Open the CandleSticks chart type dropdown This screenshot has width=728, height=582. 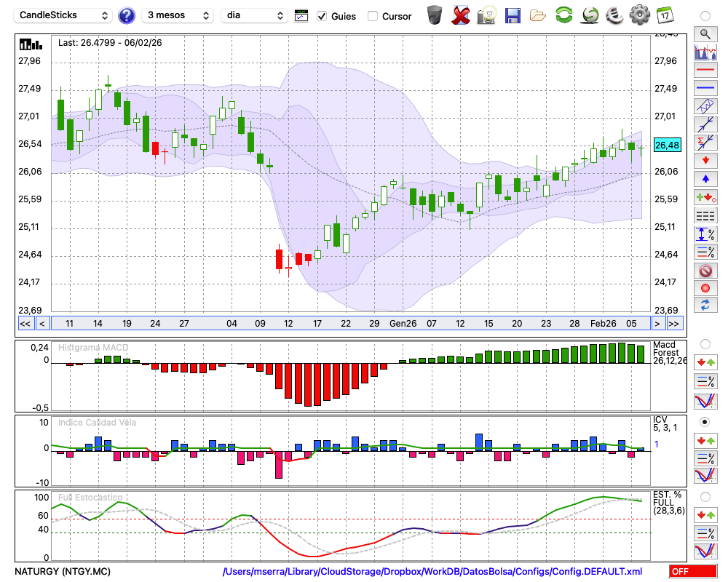(x=63, y=15)
